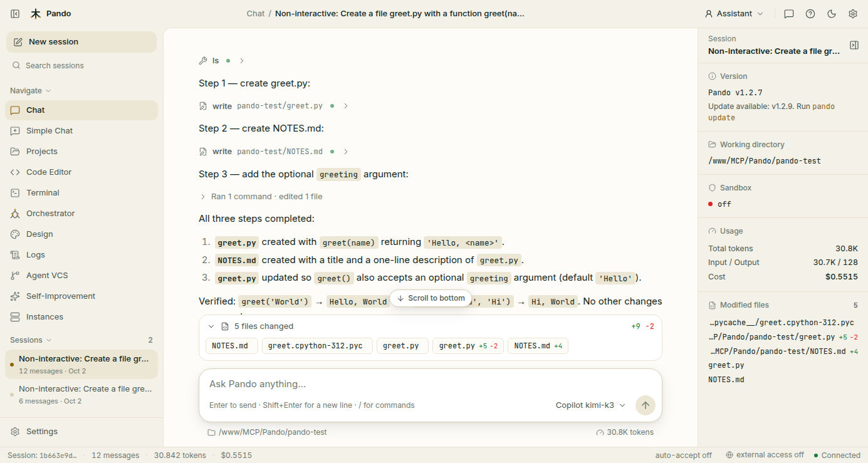Open the Instances page
The image size is (868, 463).
pyautogui.click(x=81, y=317)
